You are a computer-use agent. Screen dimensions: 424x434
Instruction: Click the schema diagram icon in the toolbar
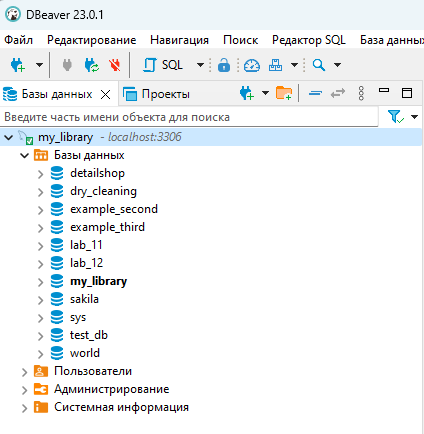pyautogui.click(x=275, y=65)
